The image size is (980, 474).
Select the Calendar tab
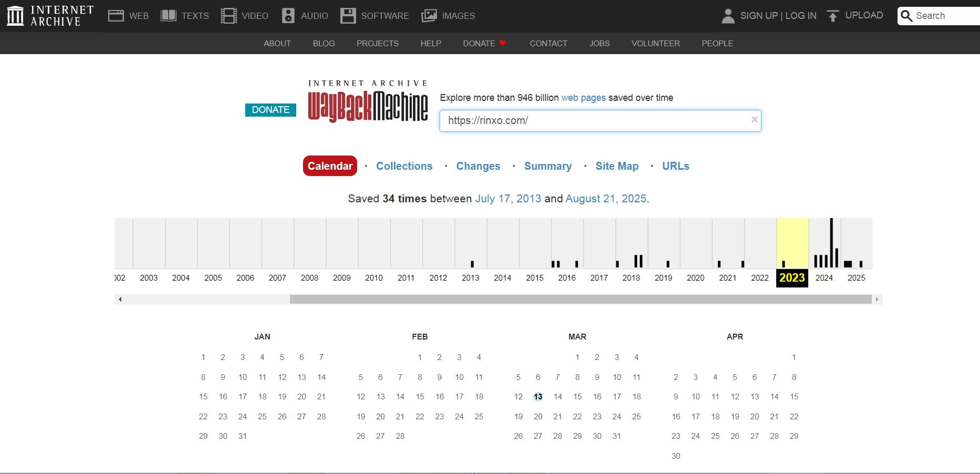(x=330, y=166)
